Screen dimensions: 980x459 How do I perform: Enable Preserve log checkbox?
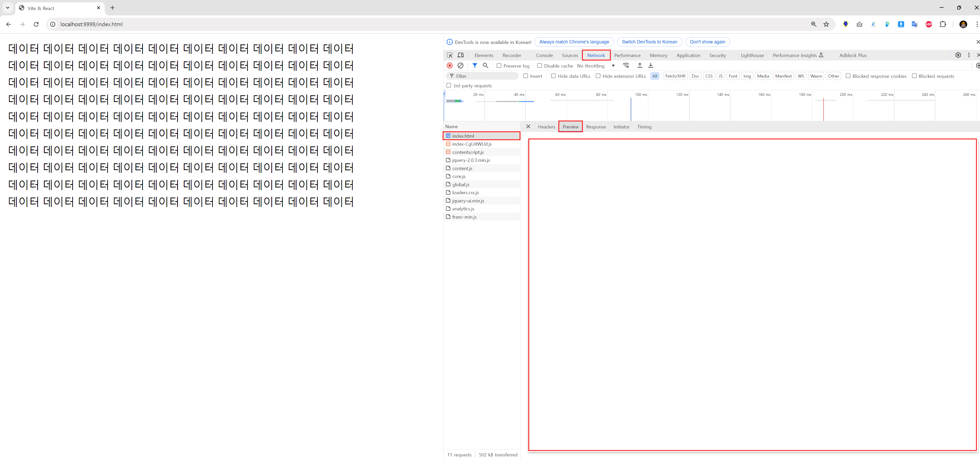point(499,65)
